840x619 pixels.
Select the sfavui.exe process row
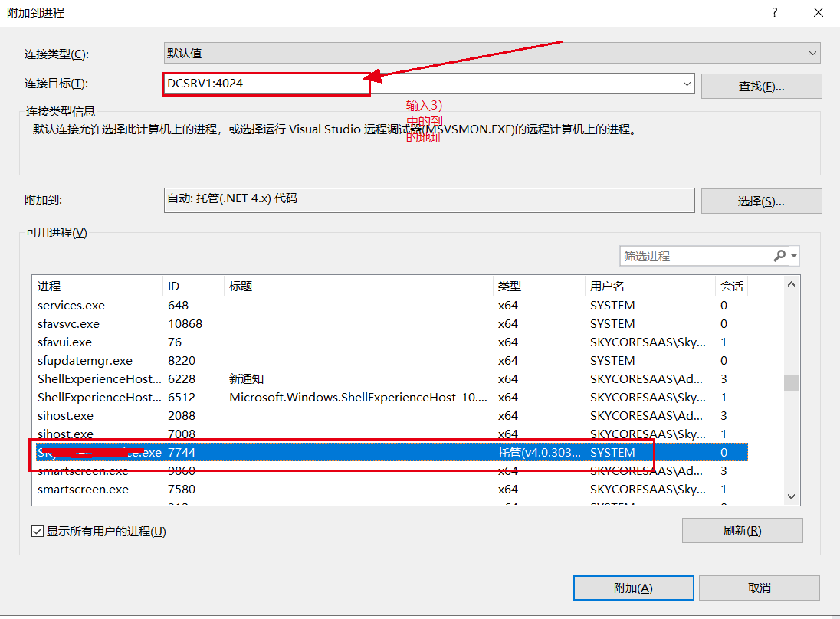tap(390, 342)
